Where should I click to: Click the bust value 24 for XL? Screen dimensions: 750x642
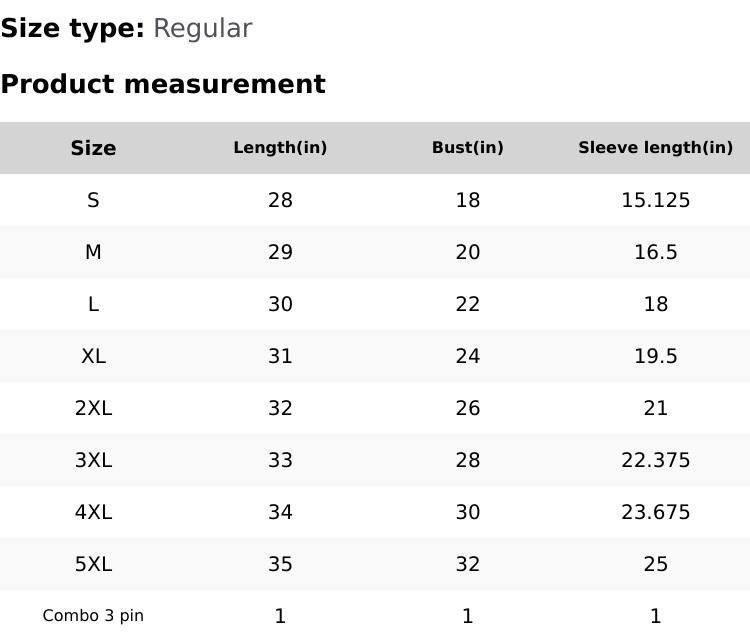(467, 356)
